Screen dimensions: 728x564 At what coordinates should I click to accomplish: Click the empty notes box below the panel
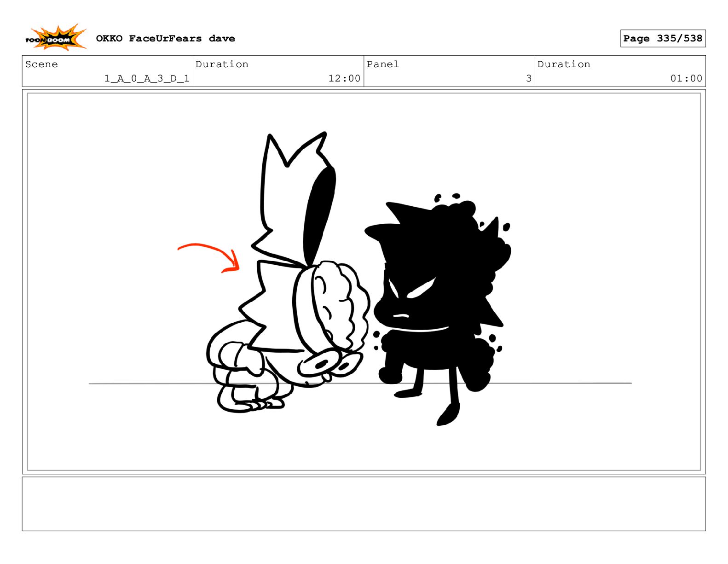[364, 504]
